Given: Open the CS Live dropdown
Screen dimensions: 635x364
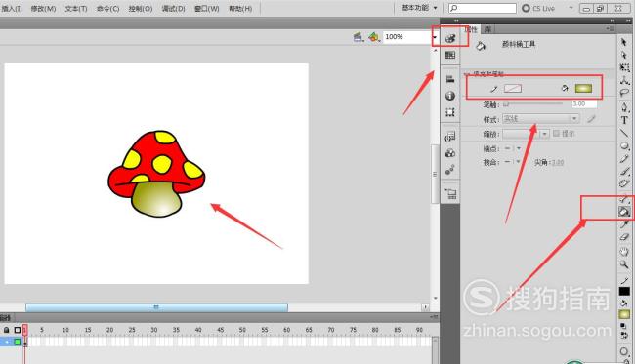Looking at the screenshot, I should click(571, 8).
